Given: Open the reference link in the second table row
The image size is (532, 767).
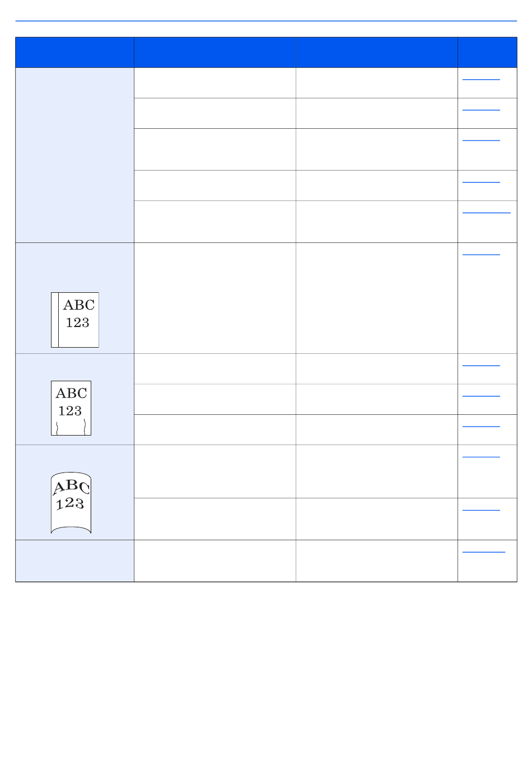Looking at the screenshot, I should 481,109.
